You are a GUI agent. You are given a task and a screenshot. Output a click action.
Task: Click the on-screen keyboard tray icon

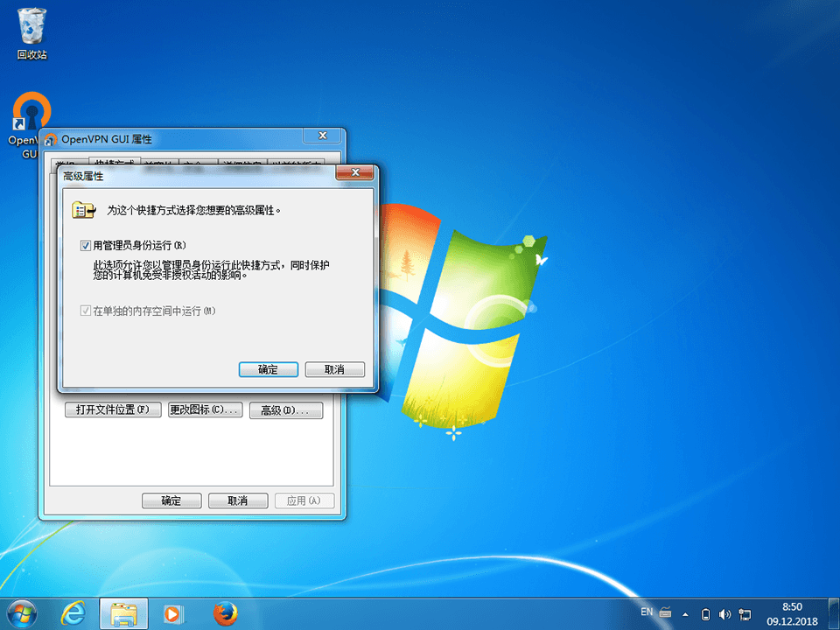(665, 612)
